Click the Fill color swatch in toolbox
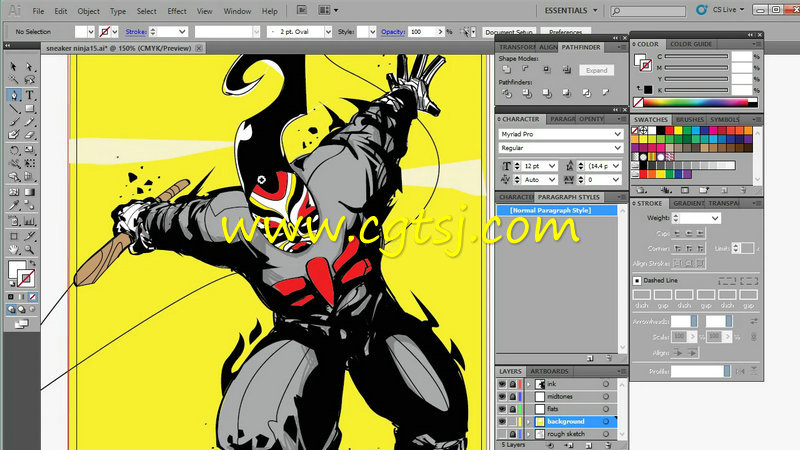Viewport: 800px width, 450px height. pyautogui.click(x=17, y=270)
